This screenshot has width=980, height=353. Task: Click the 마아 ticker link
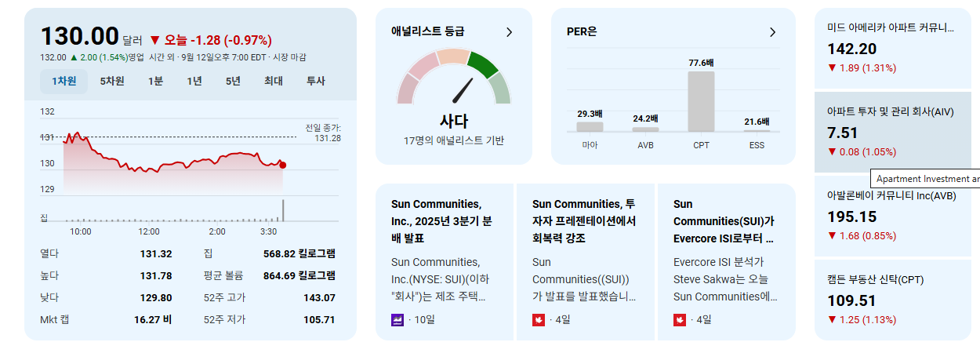(590, 145)
